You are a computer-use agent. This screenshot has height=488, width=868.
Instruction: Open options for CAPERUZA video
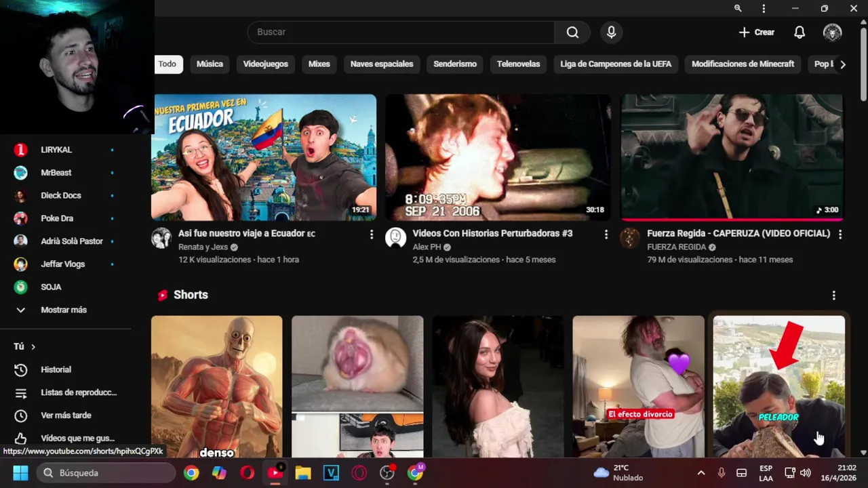[x=840, y=235]
